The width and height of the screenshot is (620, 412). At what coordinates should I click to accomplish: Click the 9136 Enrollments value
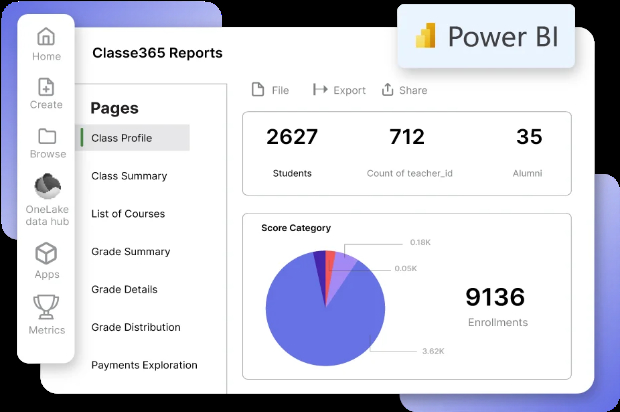(x=495, y=297)
